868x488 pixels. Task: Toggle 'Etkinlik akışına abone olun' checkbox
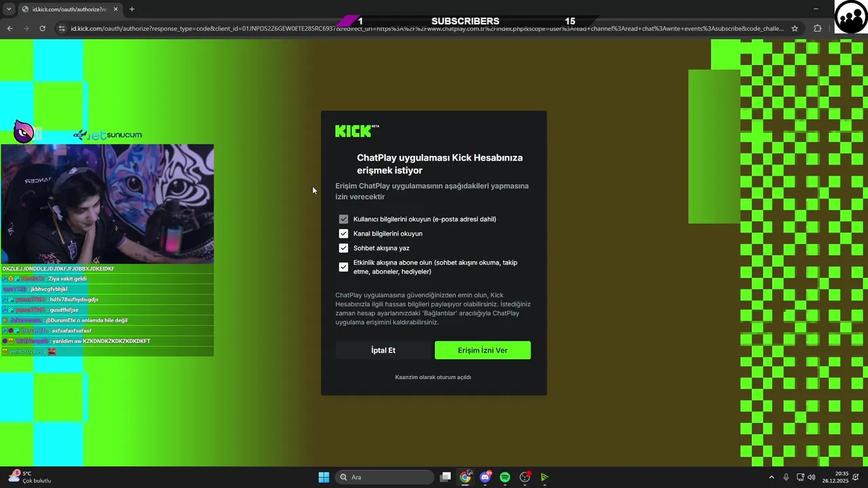(343, 267)
